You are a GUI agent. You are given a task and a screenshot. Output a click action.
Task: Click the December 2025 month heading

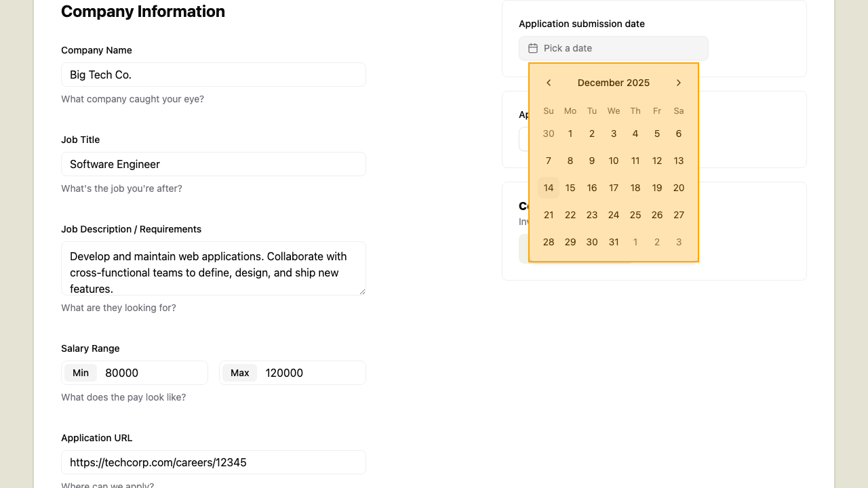coord(613,82)
